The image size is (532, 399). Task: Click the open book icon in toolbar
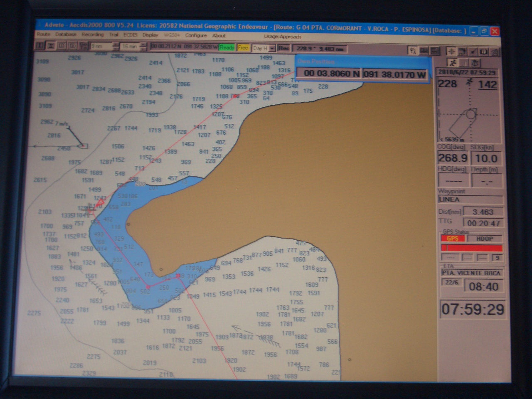pyautogui.click(x=424, y=51)
